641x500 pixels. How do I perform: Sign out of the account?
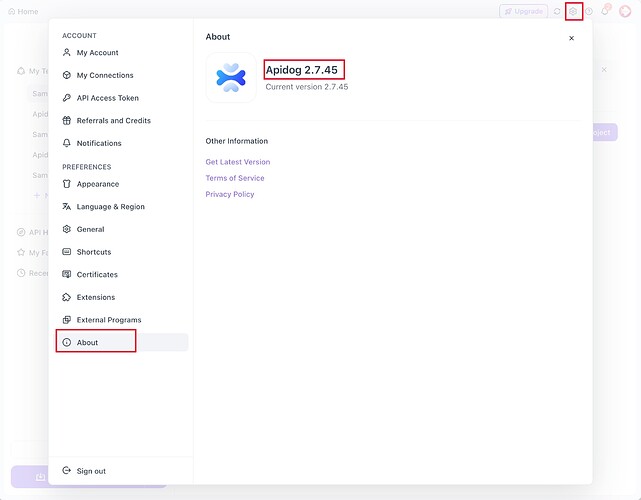90,471
